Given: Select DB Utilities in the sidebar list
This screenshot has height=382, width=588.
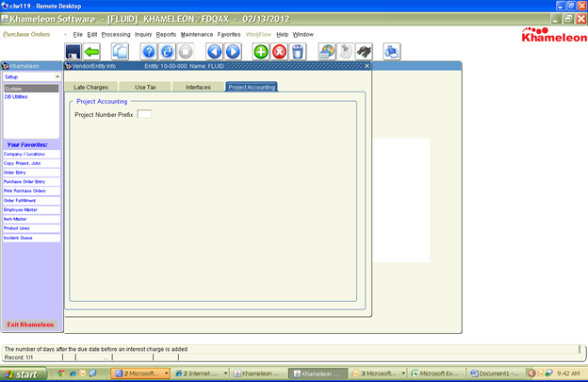Looking at the screenshot, I should pos(16,97).
